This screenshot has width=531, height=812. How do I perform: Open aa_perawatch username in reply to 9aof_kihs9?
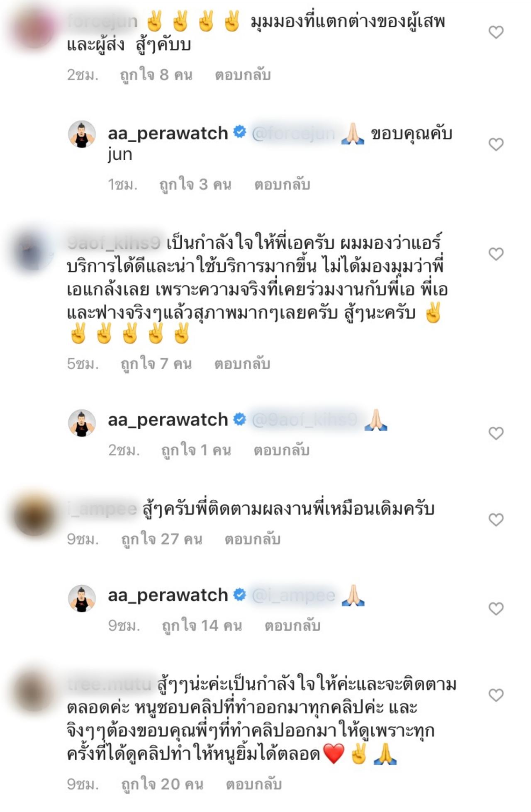pos(168,420)
